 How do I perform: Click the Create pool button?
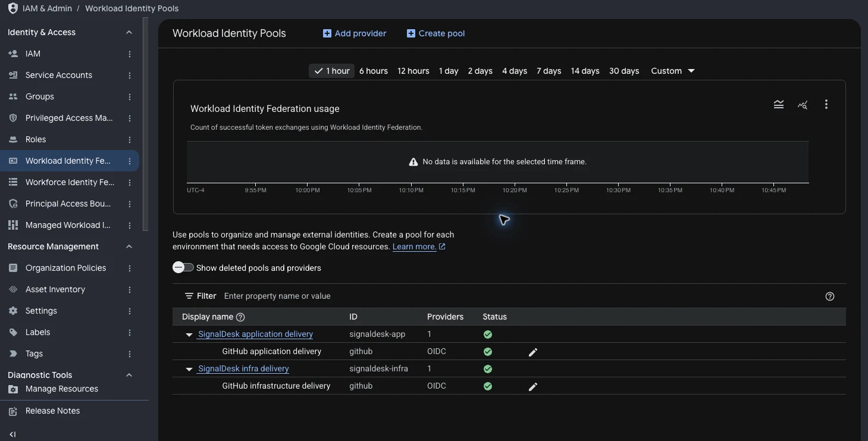[x=435, y=33]
